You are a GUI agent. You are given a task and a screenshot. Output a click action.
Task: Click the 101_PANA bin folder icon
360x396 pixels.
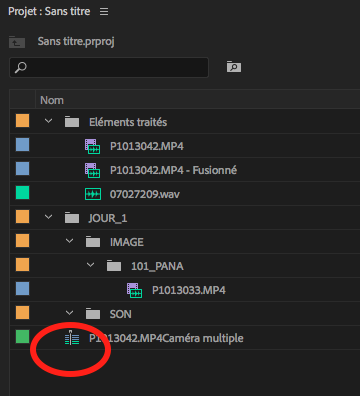click(114, 266)
